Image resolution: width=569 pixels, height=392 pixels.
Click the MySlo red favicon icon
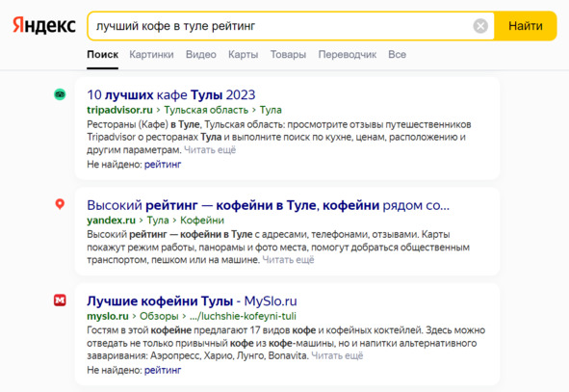pos(60,301)
